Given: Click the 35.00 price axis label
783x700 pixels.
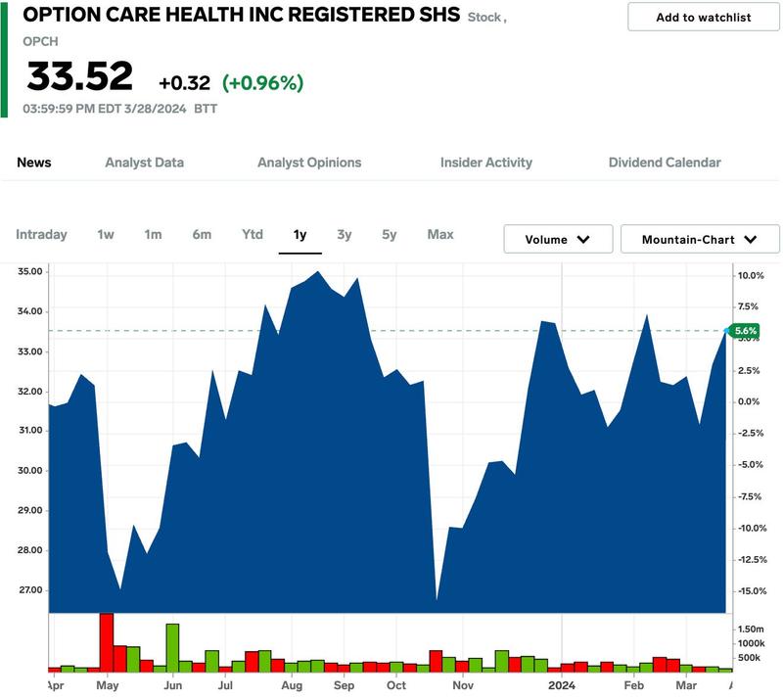Looking at the screenshot, I should coord(30,271).
